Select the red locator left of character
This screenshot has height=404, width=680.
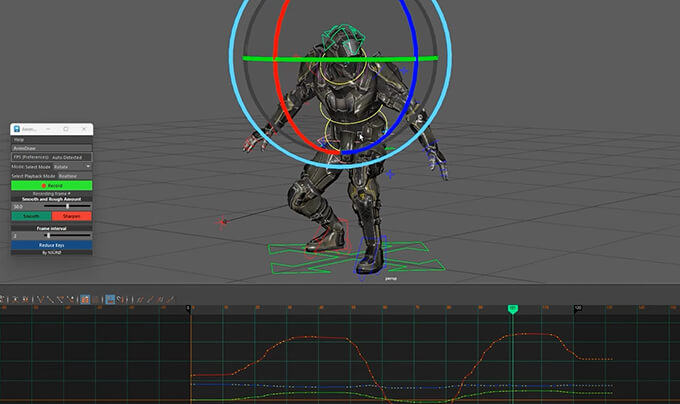point(223,221)
